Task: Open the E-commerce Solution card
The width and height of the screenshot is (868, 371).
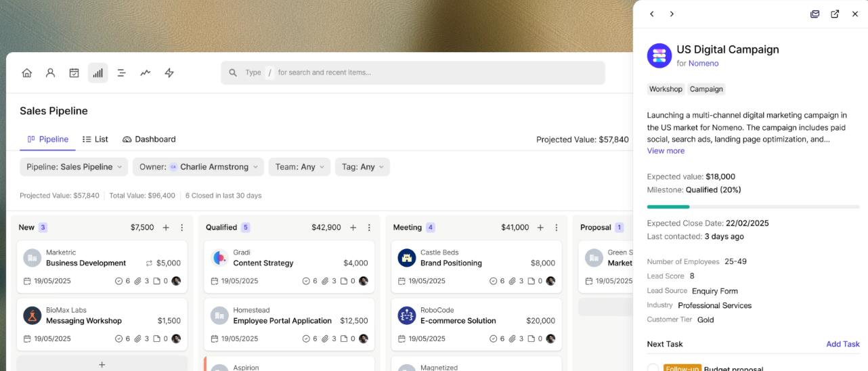Action: [x=477, y=324]
